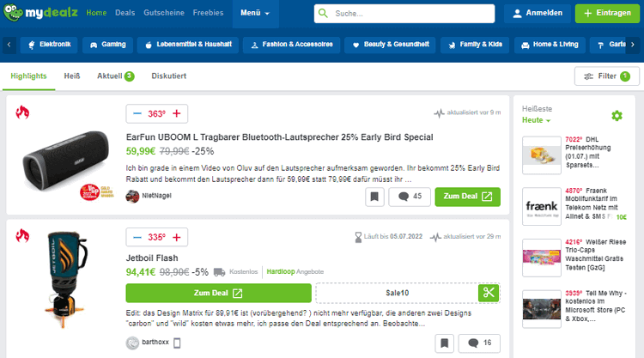Open the Heute time range dropdown
644x358 pixels.
538,121
